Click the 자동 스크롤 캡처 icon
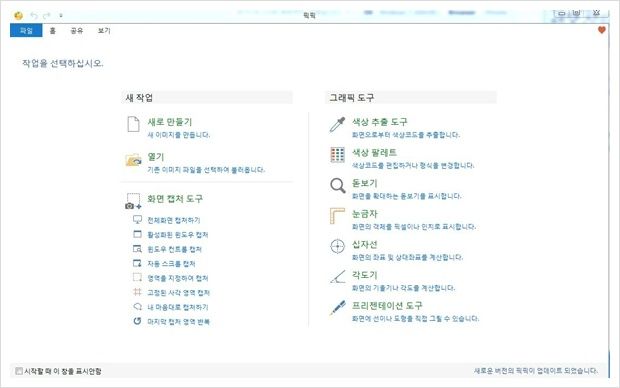Image resolution: width=620 pixels, height=388 pixels. tap(137, 263)
